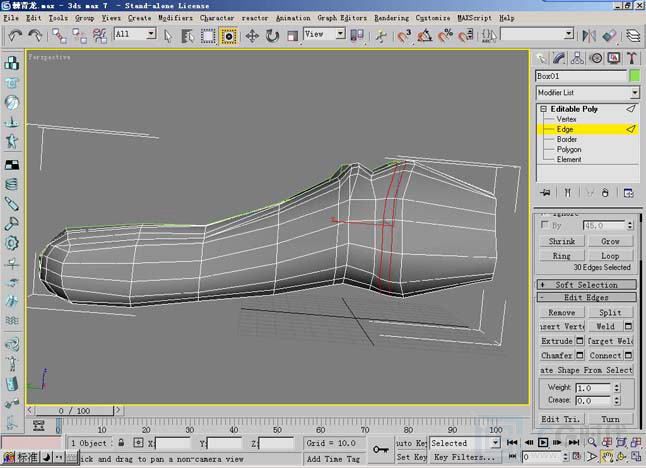The image size is (646, 468).
Task: Toggle the Percent Snap icon
Action: pyautogui.click(x=445, y=36)
